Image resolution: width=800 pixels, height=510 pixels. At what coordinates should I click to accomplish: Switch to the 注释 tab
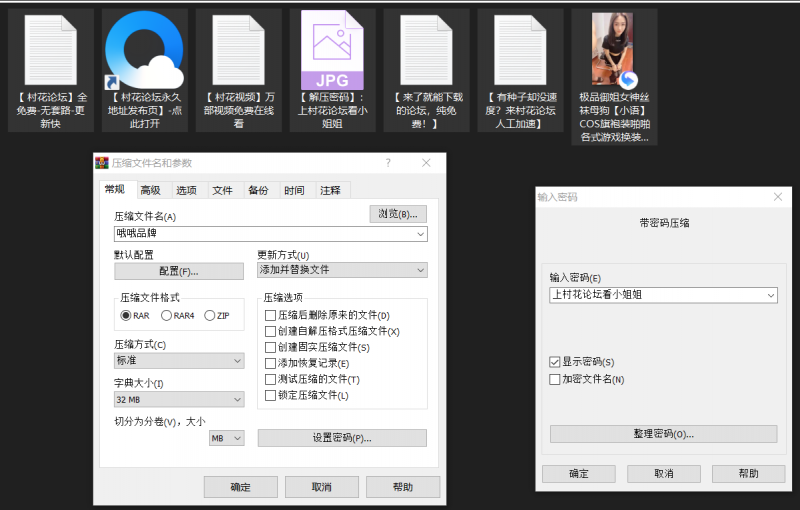tap(330, 190)
